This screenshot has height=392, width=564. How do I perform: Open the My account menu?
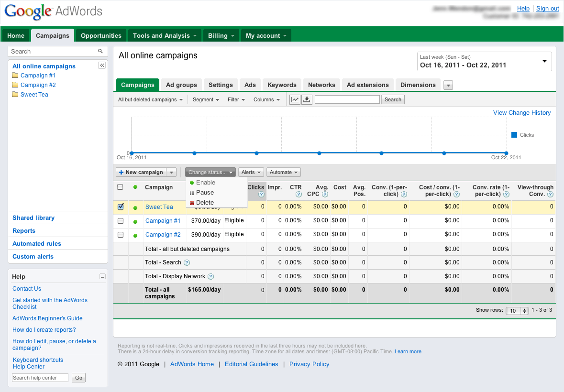[266, 35]
